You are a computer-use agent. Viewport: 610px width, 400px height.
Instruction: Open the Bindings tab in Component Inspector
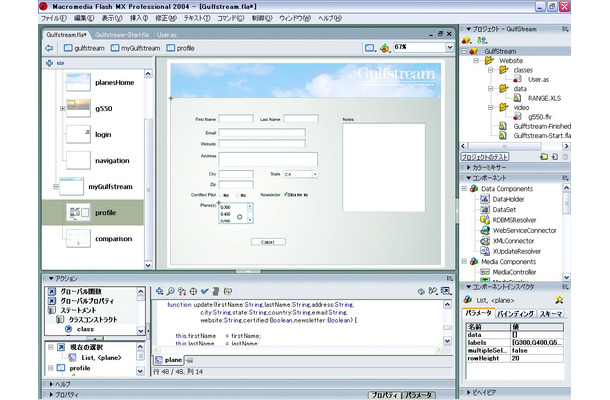515,314
